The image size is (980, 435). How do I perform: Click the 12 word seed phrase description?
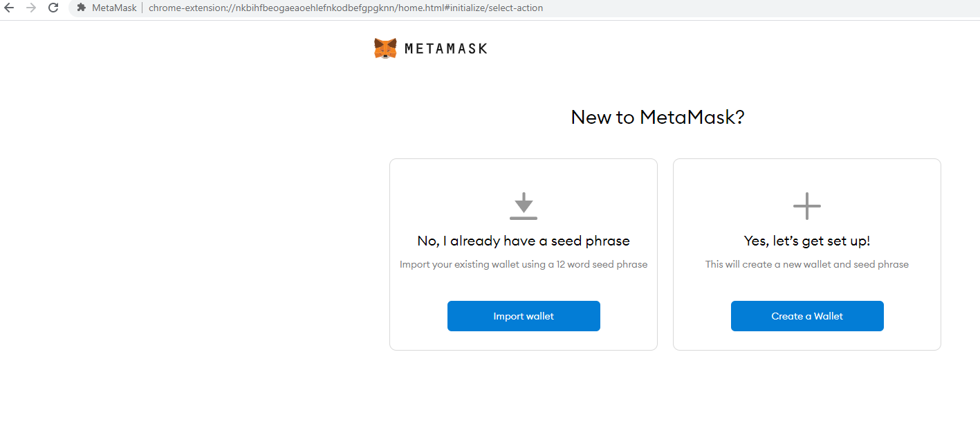point(524,264)
